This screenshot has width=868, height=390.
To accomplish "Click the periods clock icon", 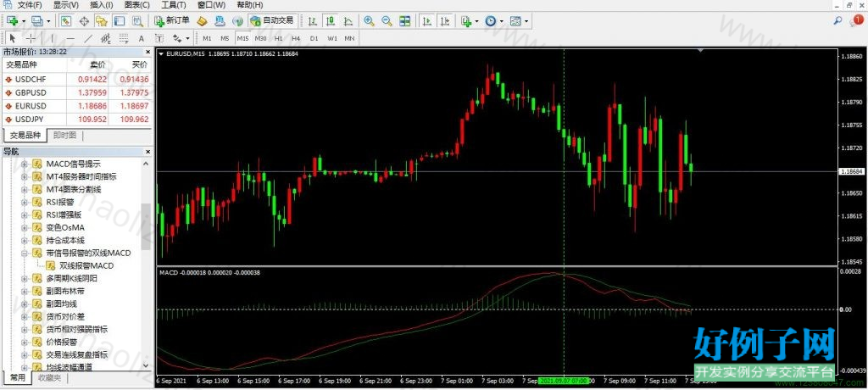I will [x=491, y=21].
